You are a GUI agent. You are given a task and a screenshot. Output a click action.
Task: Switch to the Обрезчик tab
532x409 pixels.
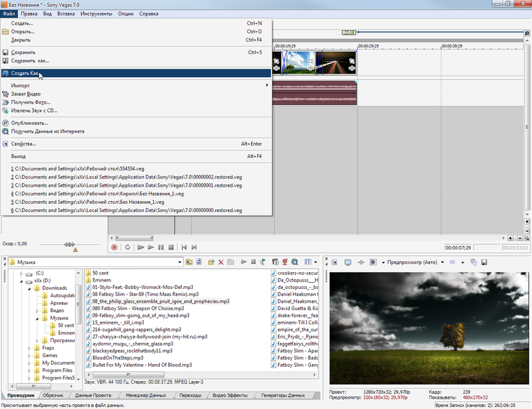[x=53, y=395]
